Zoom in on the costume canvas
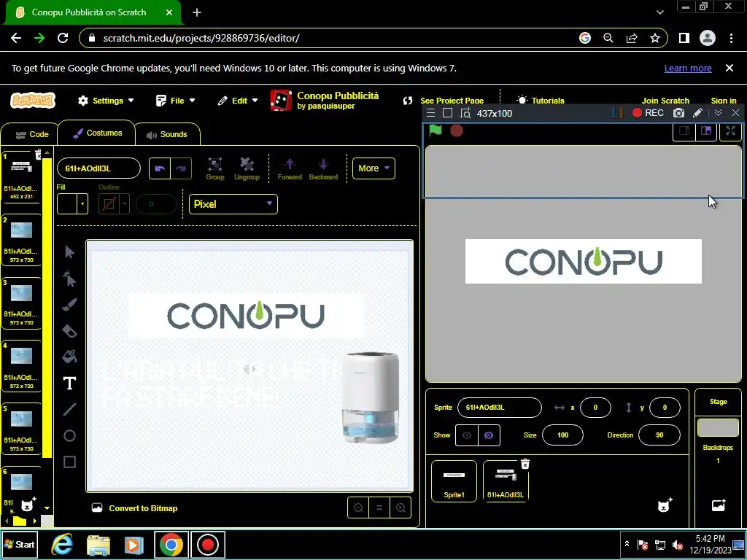This screenshot has height=560, width=747. (x=400, y=508)
